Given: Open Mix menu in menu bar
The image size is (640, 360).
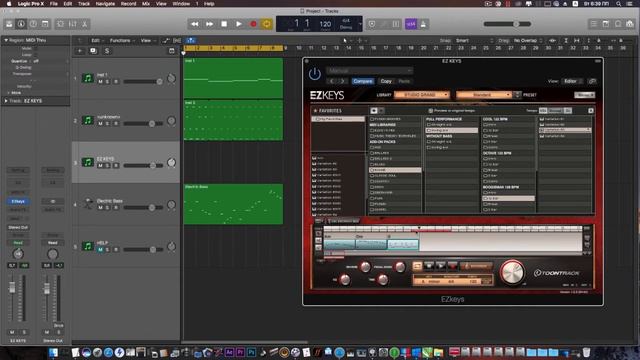Looking at the screenshot, I should click(x=146, y=4).
